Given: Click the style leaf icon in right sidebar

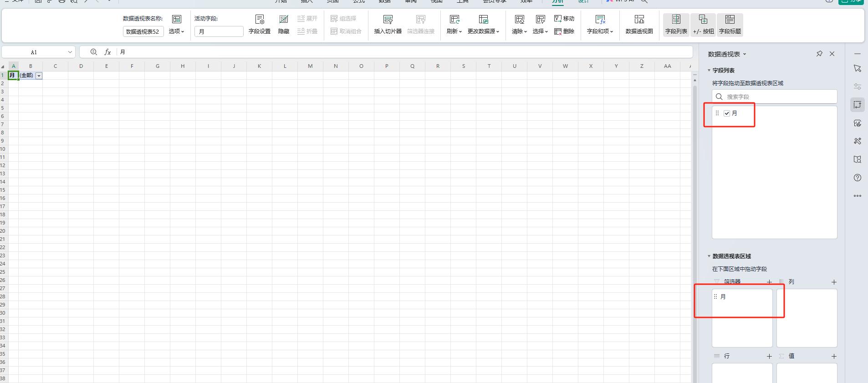Looking at the screenshot, I should pyautogui.click(x=858, y=123).
